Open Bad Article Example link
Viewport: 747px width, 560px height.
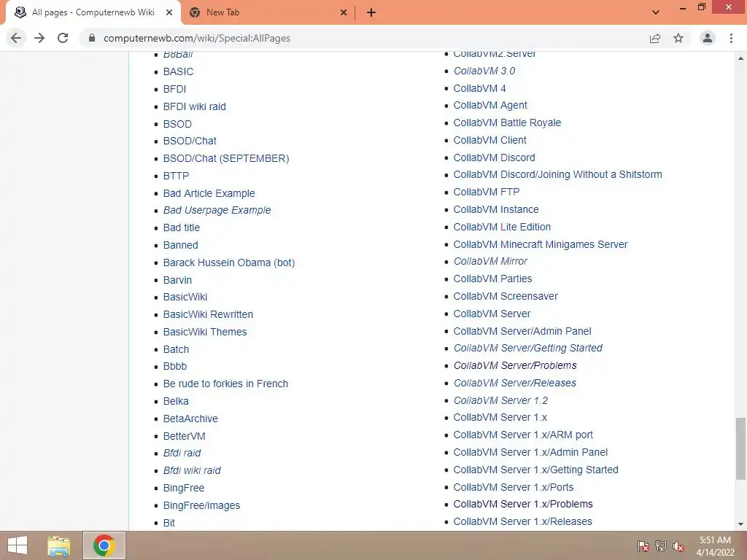click(209, 193)
